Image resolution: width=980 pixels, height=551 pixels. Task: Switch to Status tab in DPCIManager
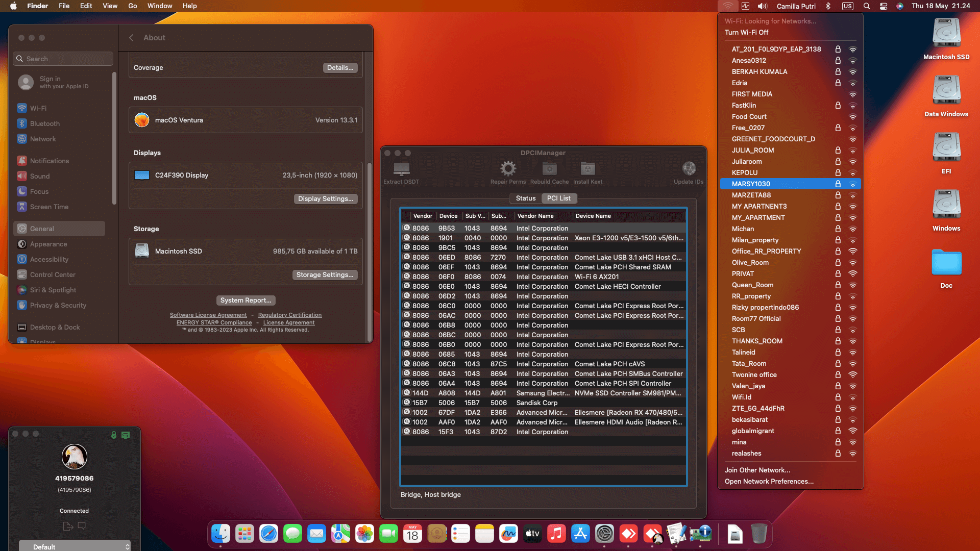coord(526,198)
